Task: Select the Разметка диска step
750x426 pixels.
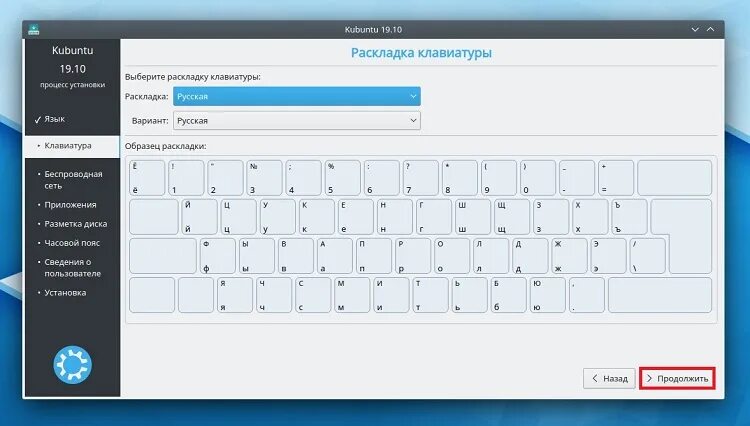Action: click(x=75, y=224)
